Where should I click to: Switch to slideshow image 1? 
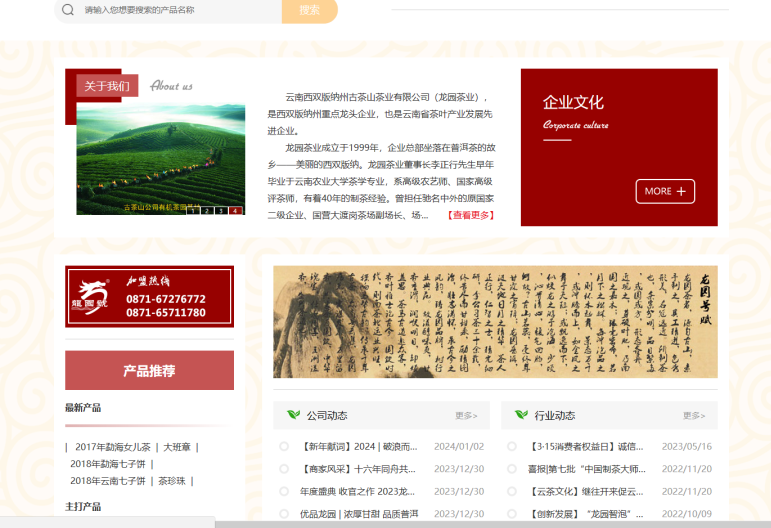click(x=193, y=210)
